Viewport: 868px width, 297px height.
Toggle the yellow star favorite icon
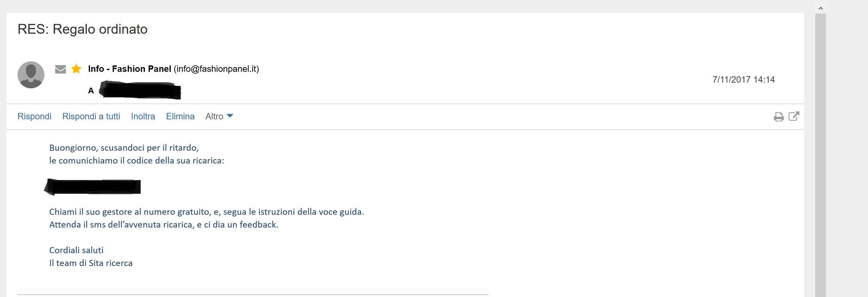pos(76,69)
